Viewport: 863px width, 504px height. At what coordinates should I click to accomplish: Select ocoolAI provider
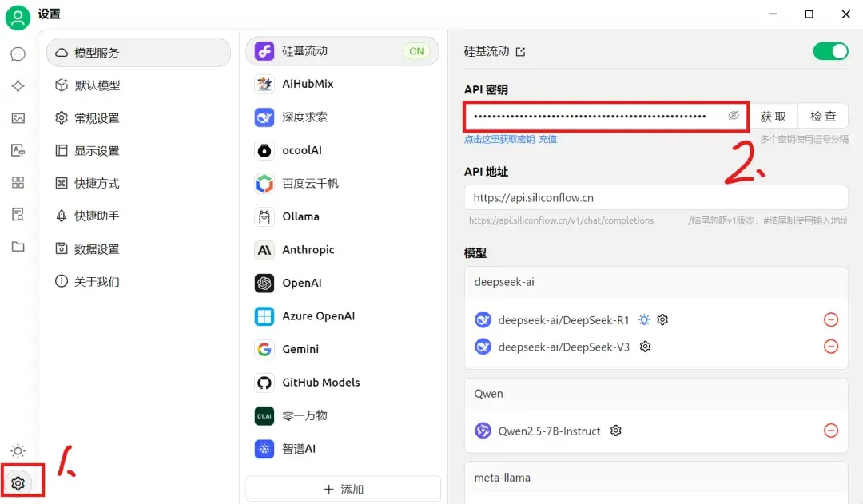coord(342,150)
